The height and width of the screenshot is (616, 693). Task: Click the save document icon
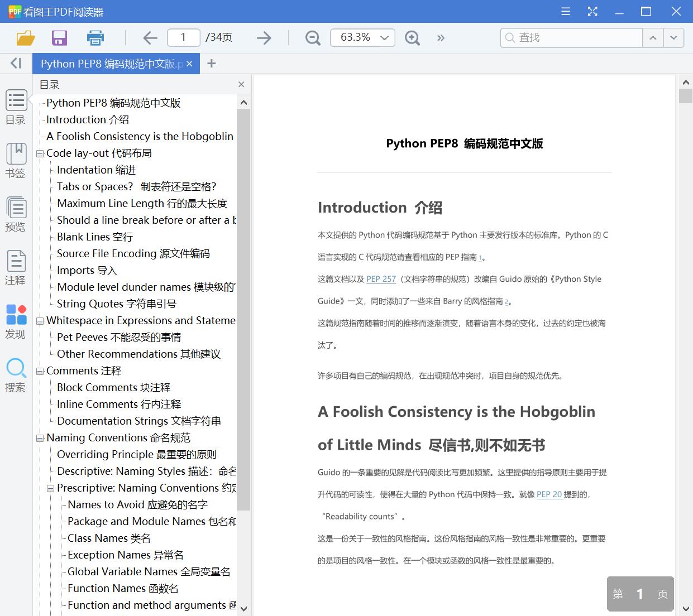(59, 37)
